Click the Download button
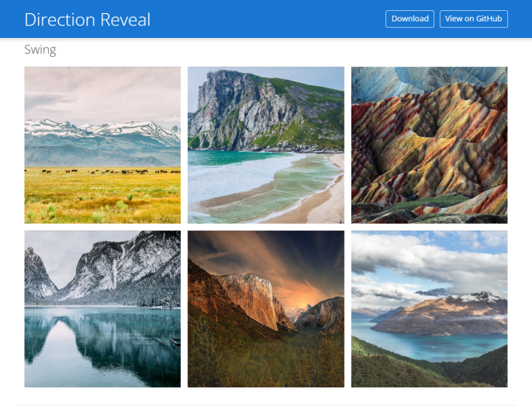Image resolution: width=532 pixels, height=418 pixels. point(410,19)
